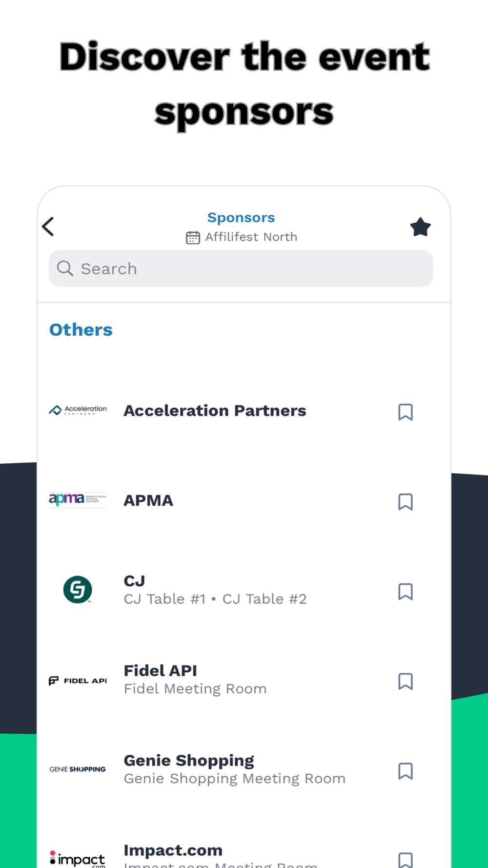This screenshot has width=488, height=868.
Task: Tap the back arrow icon
Action: 48,227
